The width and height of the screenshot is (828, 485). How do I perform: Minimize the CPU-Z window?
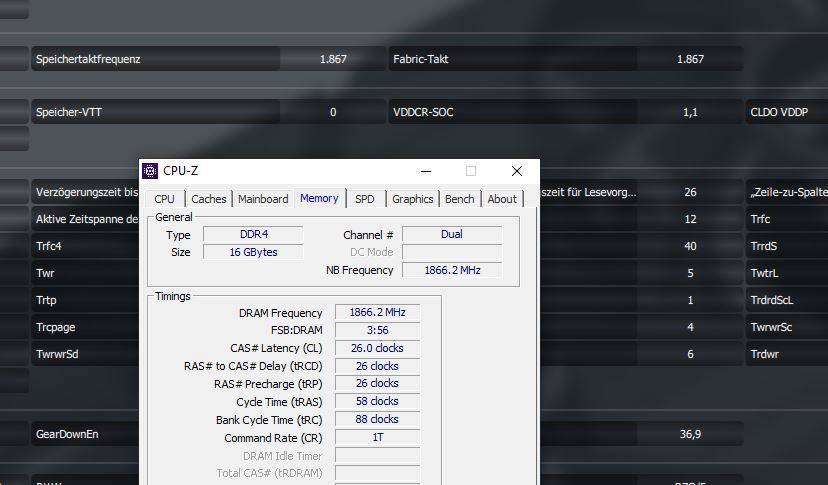pos(426,171)
